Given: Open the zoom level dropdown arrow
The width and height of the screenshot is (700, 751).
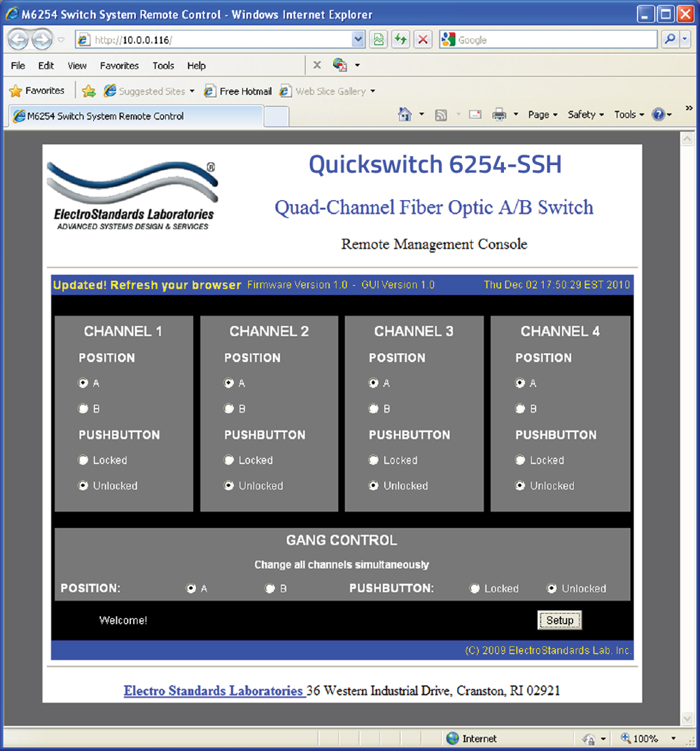Looking at the screenshot, I should pyautogui.click(x=673, y=738).
